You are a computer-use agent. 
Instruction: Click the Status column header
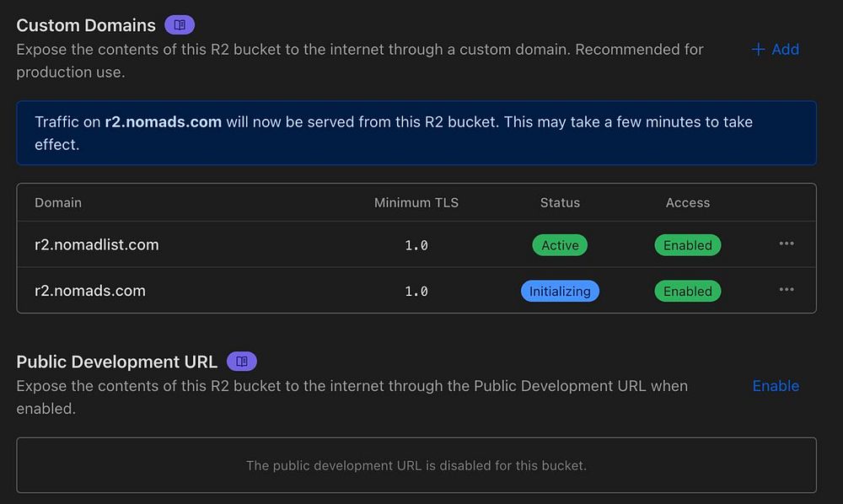(x=560, y=202)
